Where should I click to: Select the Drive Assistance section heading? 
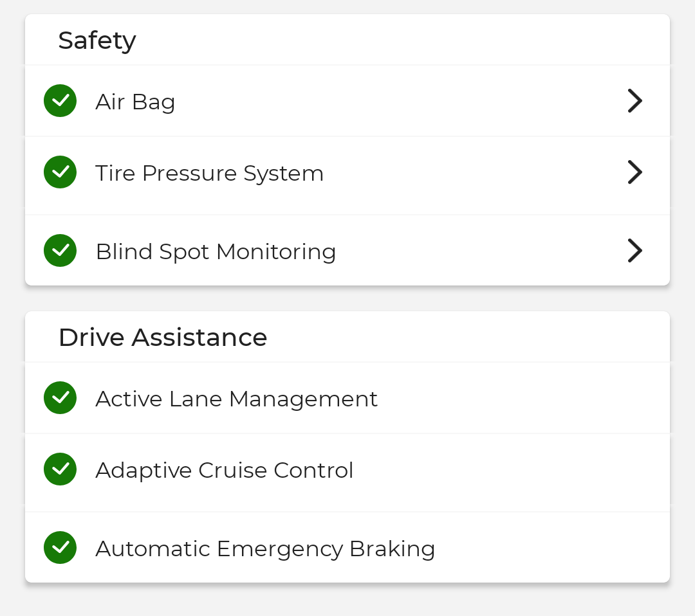[x=163, y=338]
